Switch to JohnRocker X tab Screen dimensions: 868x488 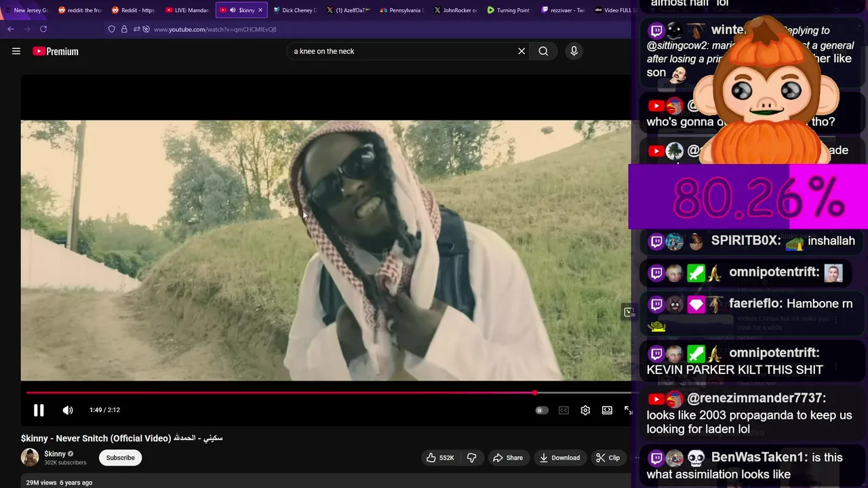[x=456, y=10]
